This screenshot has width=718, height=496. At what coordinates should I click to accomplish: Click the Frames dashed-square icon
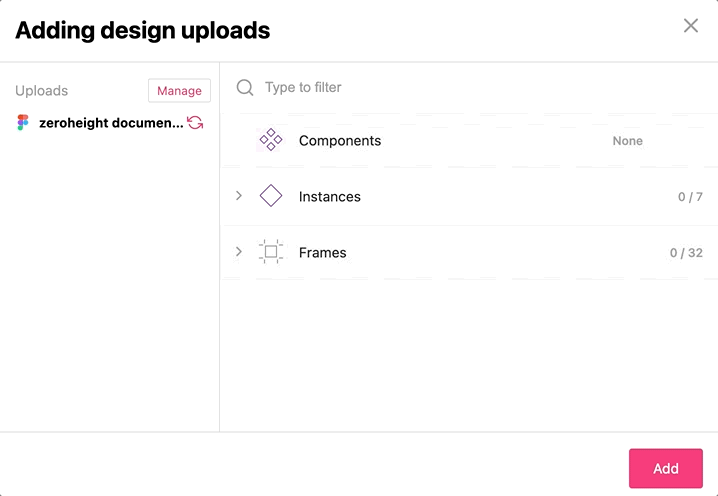coord(271,252)
